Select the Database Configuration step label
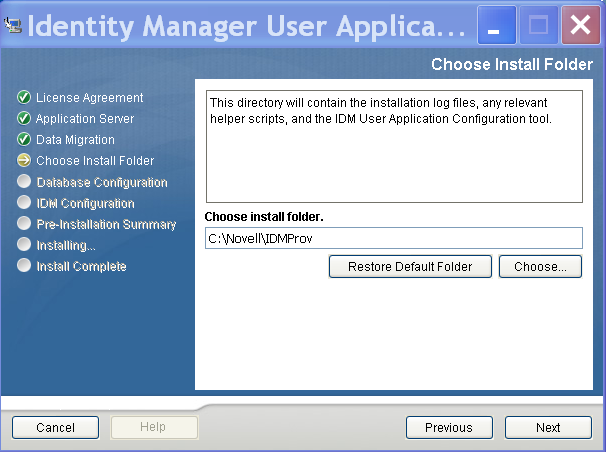 pos(102,182)
